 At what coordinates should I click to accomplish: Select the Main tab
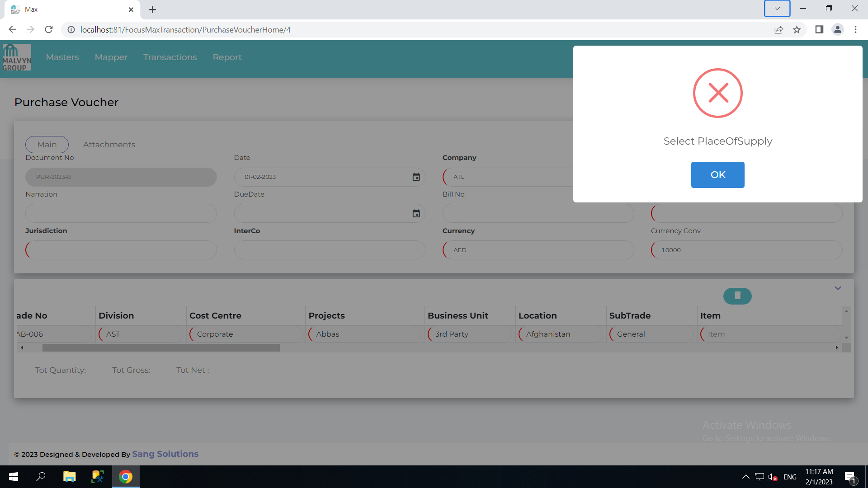click(47, 145)
